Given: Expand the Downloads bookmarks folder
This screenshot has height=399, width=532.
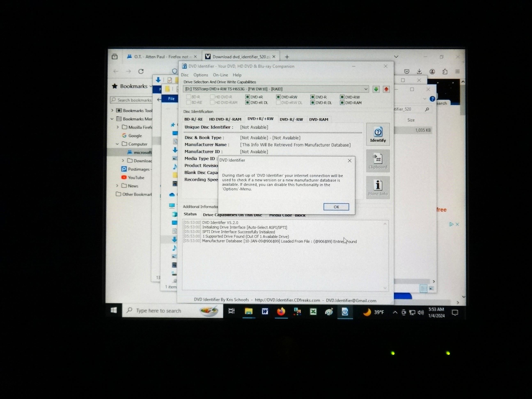Looking at the screenshot, I should (123, 161).
